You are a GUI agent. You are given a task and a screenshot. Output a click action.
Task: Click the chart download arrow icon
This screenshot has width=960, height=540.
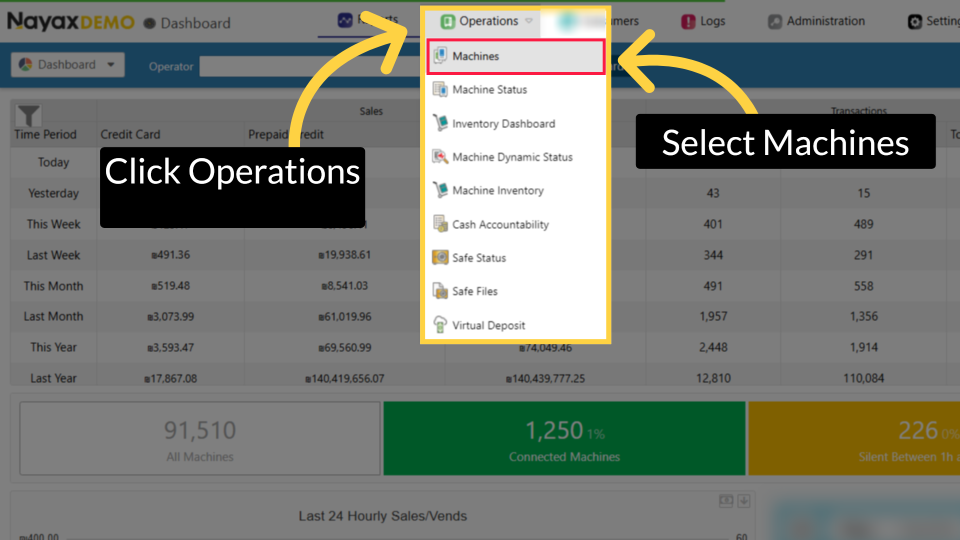744,501
